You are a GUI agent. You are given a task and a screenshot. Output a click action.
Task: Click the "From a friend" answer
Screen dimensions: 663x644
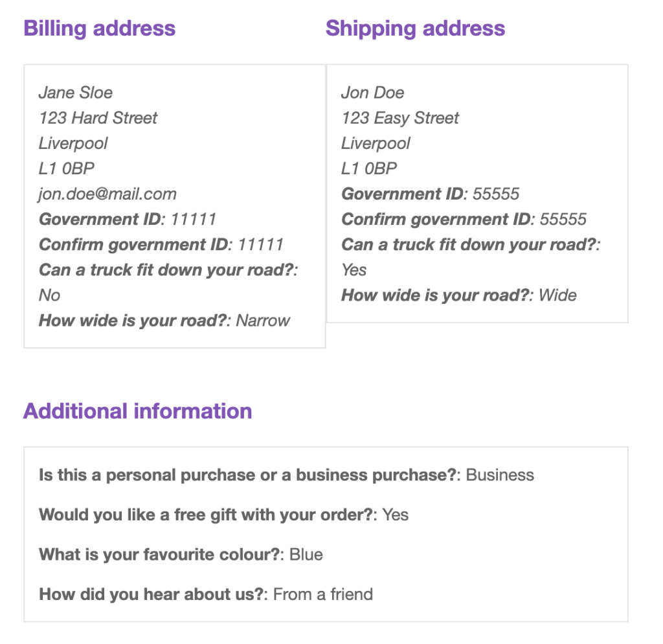coord(323,594)
